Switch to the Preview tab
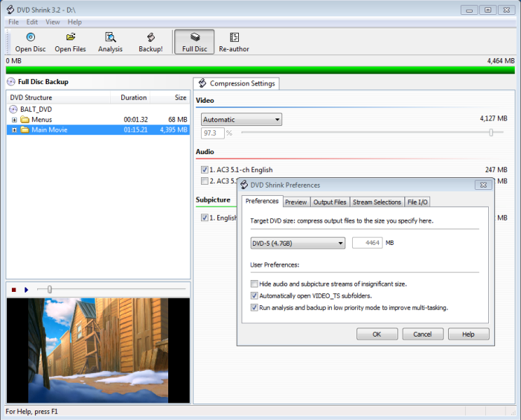The height and width of the screenshot is (420, 521). 295,203
